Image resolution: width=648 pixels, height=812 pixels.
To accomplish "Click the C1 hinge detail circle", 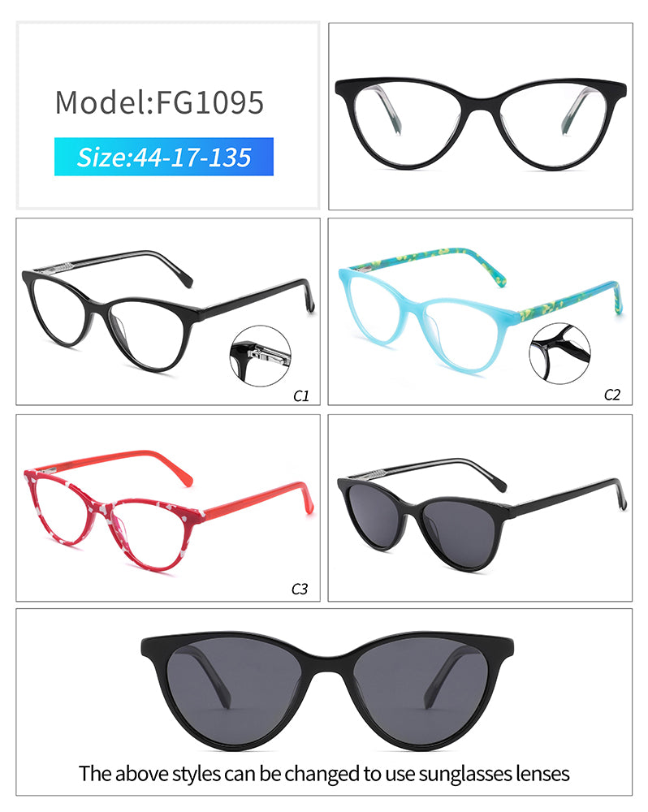I will 260,356.
